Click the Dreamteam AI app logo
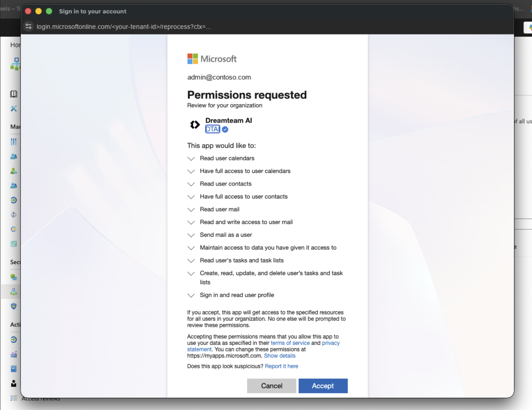The width and height of the screenshot is (532, 410). tap(195, 124)
